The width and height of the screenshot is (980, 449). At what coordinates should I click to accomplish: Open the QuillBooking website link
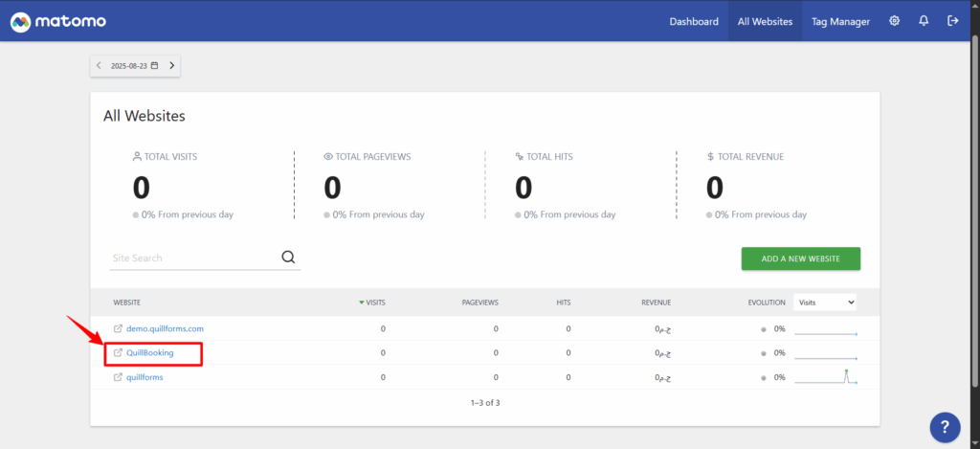[x=150, y=353]
